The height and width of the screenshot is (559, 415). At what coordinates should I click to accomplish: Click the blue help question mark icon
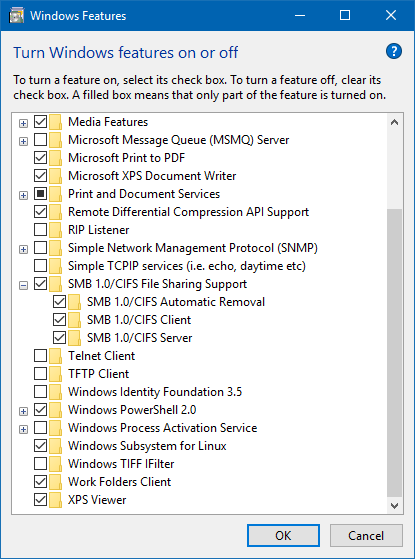(394, 52)
